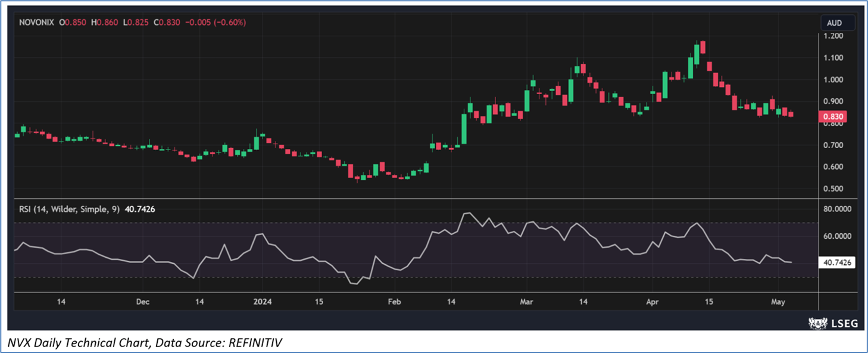Click the RSI value 40.7426 beside the indicator name

click(140, 209)
